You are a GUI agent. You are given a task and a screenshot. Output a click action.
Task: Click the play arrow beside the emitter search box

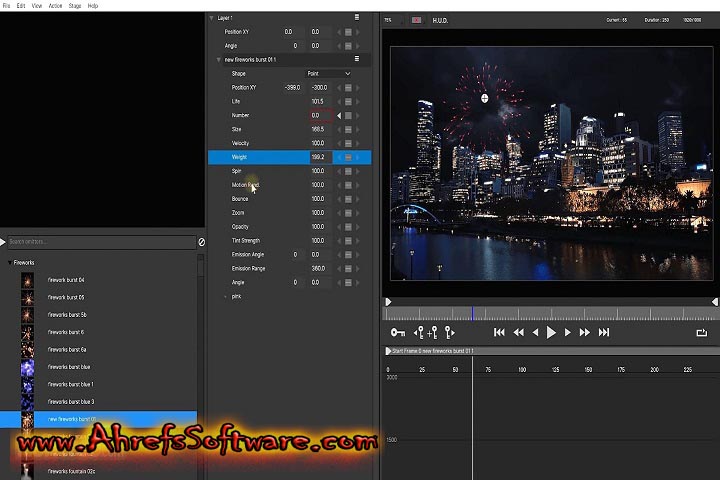(3, 242)
